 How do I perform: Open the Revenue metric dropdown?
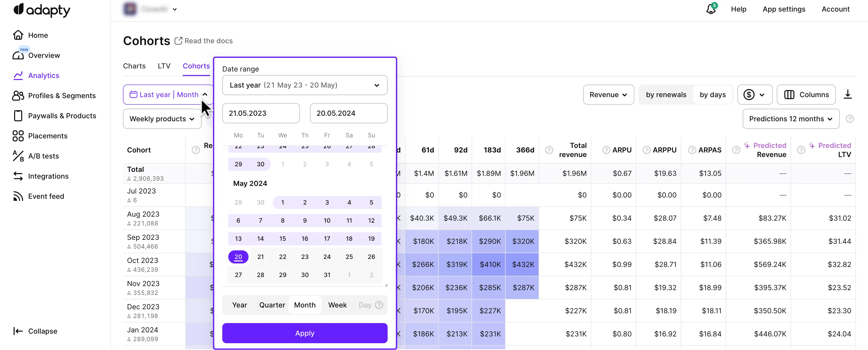[x=608, y=95]
